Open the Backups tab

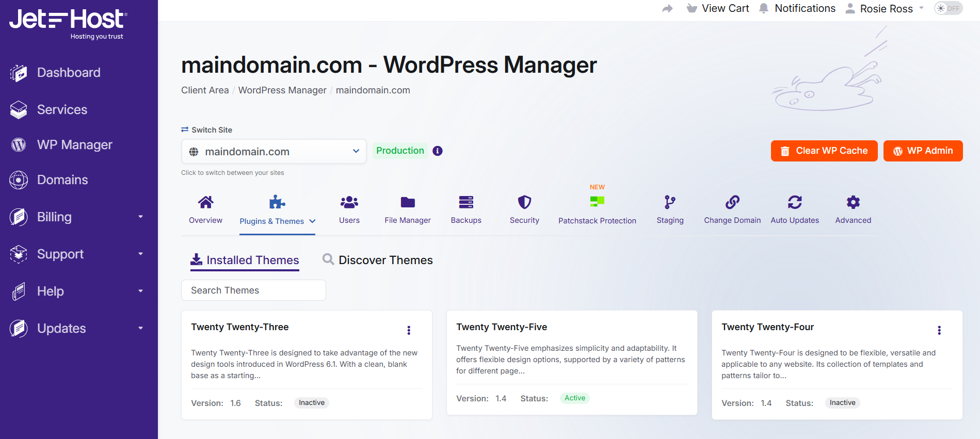point(466,210)
